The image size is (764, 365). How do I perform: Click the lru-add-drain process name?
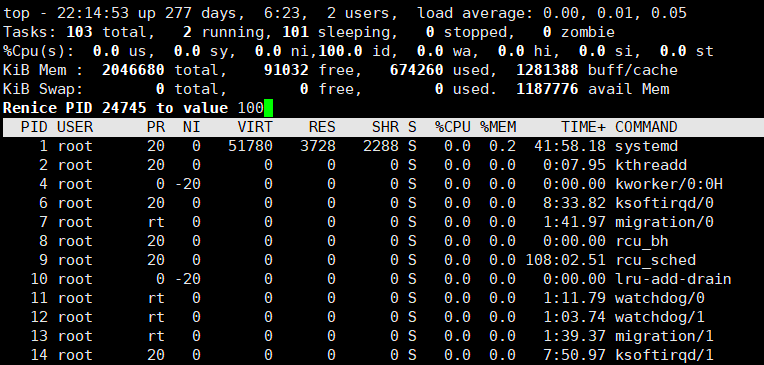[673, 279]
